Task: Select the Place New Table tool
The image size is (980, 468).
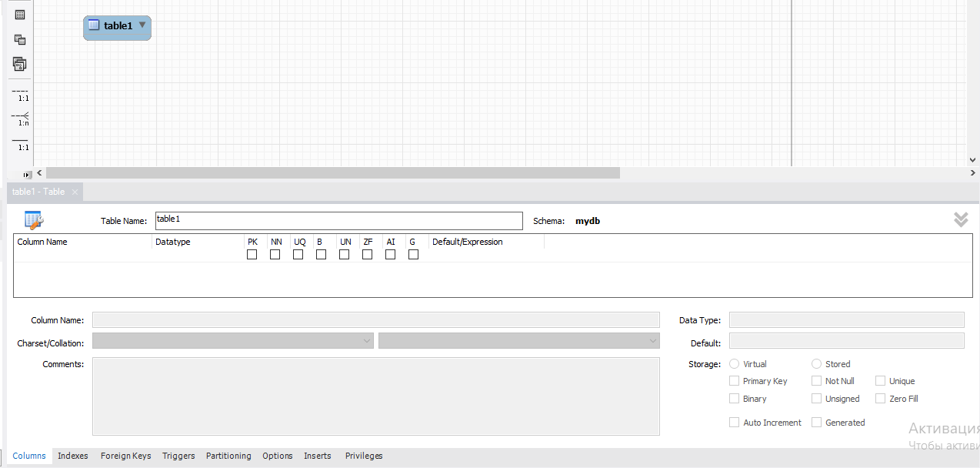Action: click(x=20, y=15)
